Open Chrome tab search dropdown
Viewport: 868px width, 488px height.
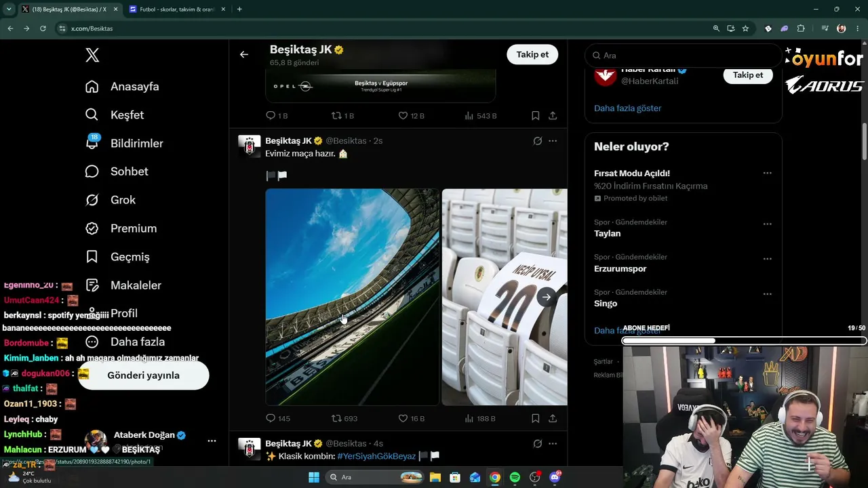(9, 9)
